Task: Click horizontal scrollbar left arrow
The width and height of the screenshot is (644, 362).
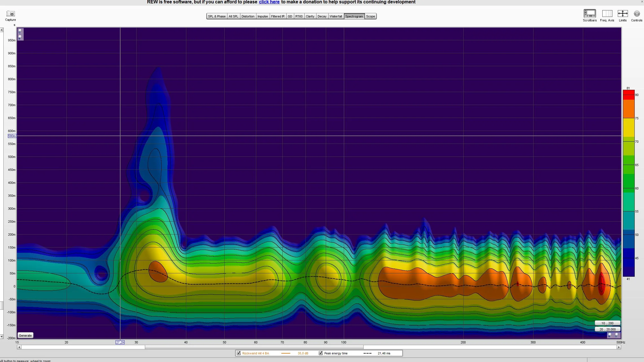Action: pos(19,347)
